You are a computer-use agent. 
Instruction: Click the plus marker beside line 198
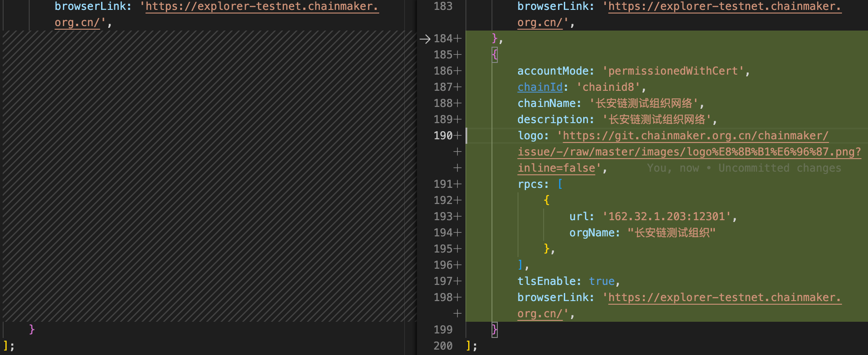(x=457, y=297)
